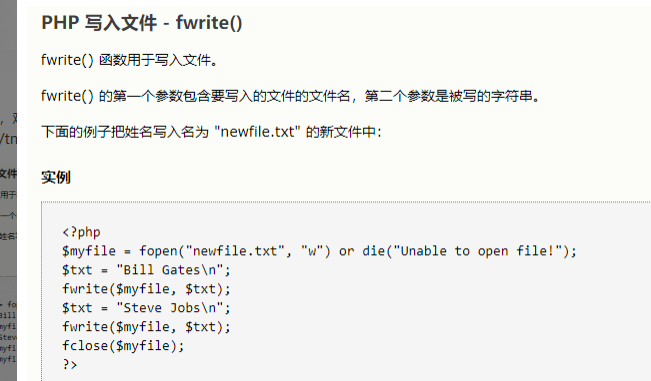Click the sentence starting with 下面的例子把姓名写入
Viewport: 651px width, 381px height.
click(x=211, y=132)
